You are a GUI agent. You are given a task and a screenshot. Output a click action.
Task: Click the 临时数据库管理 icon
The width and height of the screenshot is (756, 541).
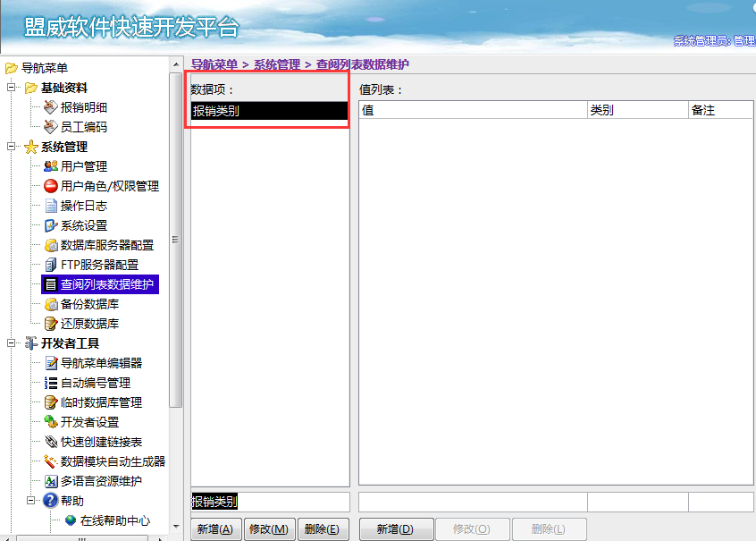(x=51, y=402)
